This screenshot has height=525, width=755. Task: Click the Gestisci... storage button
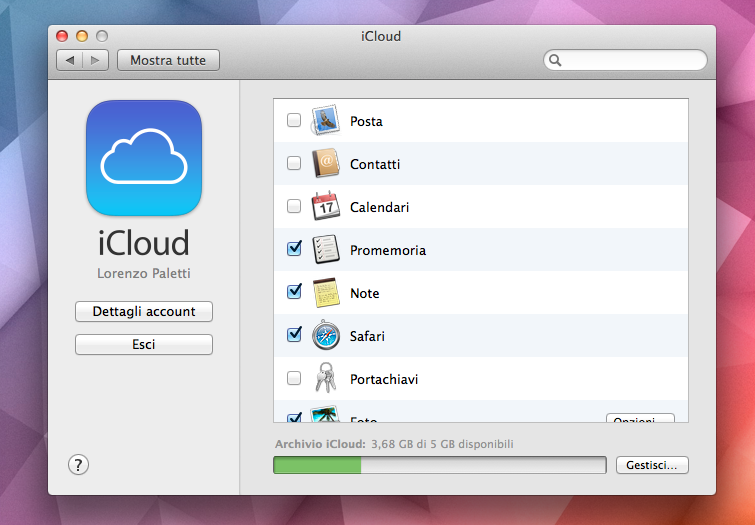(652, 465)
